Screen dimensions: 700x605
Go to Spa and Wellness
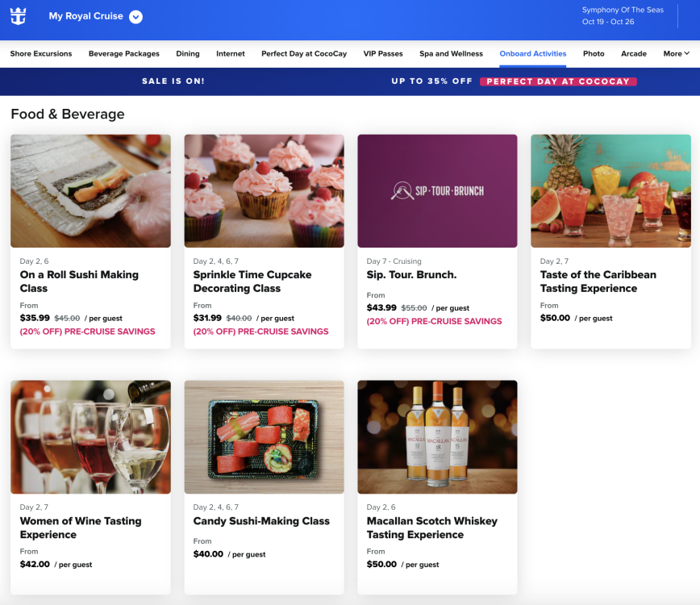point(451,53)
